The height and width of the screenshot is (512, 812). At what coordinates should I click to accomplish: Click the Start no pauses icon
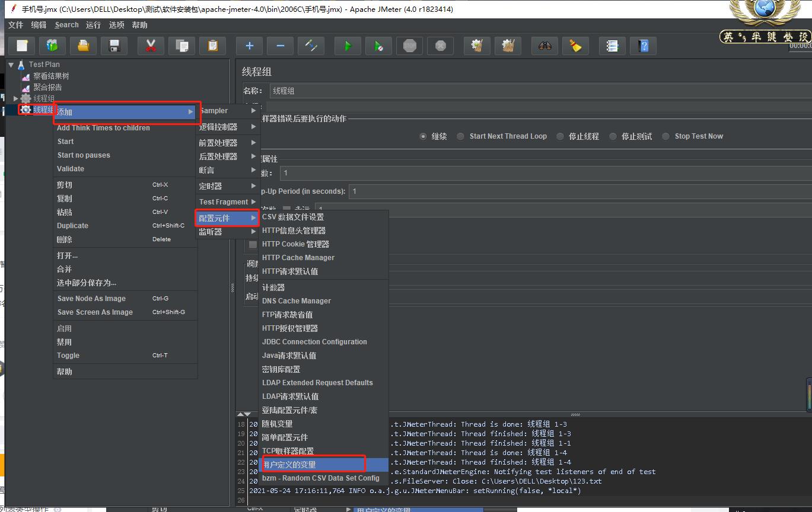(378, 46)
